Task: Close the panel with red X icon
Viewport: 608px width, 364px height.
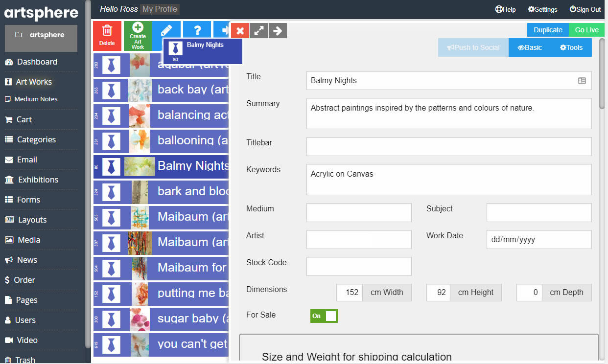Action: pyautogui.click(x=240, y=31)
